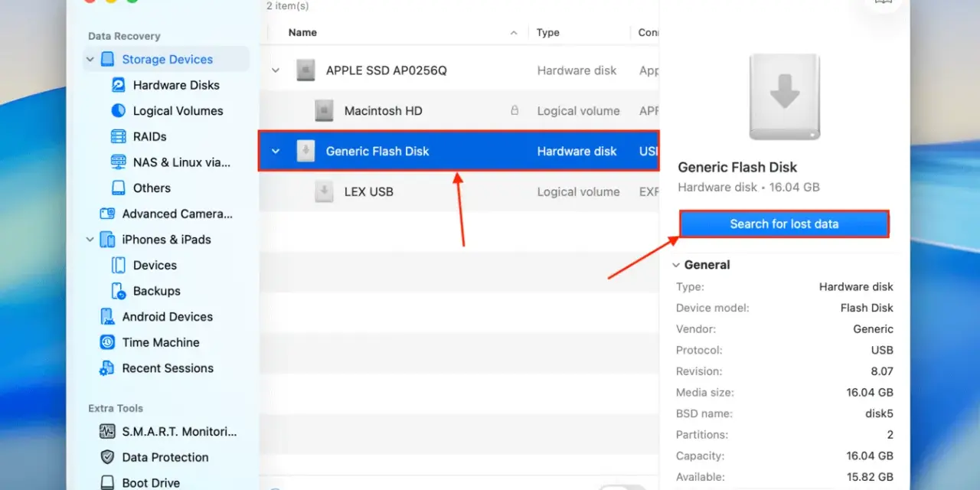Click the Macintosh HD volume icon
980x490 pixels.
pyautogui.click(x=324, y=111)
